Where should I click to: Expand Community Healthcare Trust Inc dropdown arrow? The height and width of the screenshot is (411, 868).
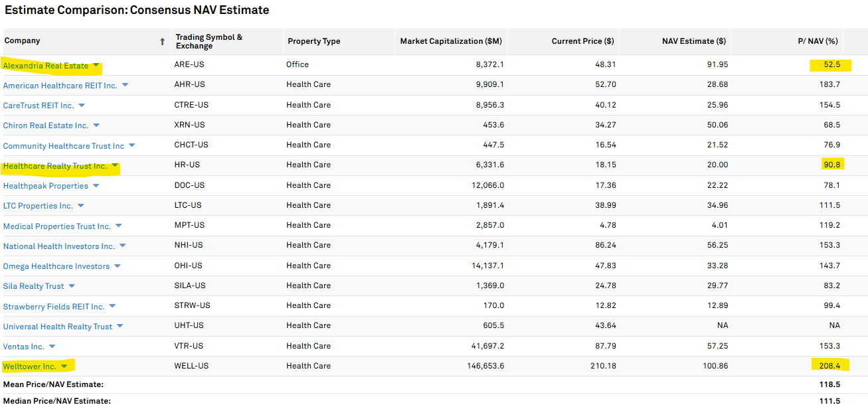pos(131,145)
